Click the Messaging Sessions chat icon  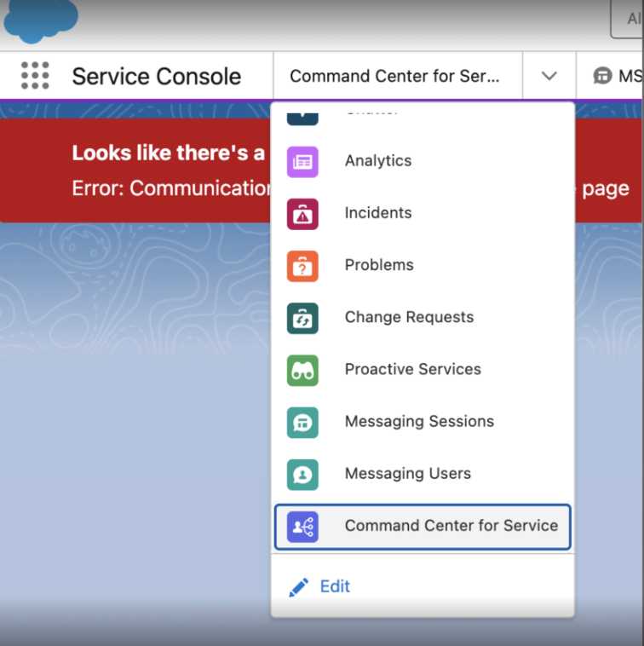pyautogui.click(x=302, y=423)
